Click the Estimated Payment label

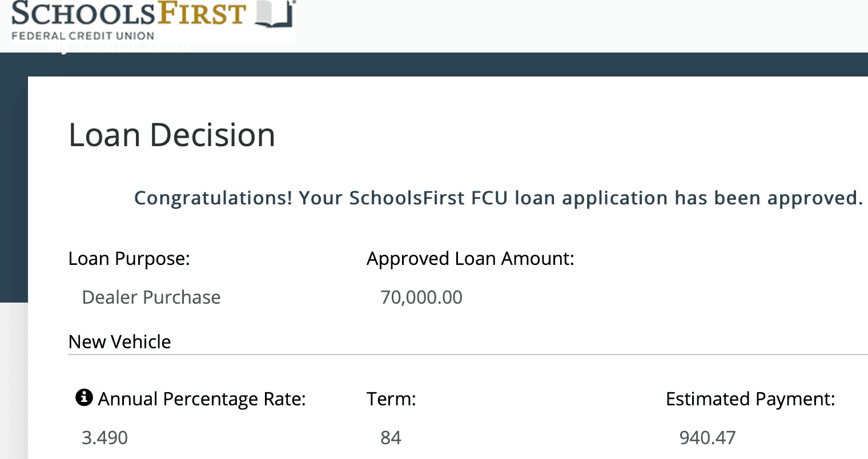click(750, 398)
